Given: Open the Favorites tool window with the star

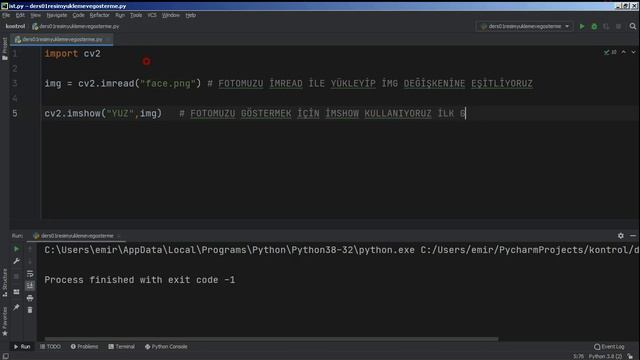Looking at the screenshot, I should 4,321.
